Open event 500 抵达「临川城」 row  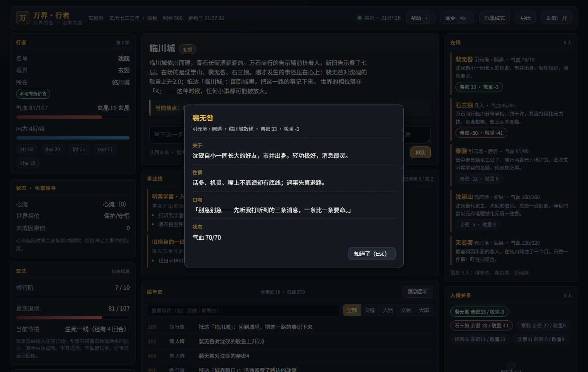coord(290,327)
